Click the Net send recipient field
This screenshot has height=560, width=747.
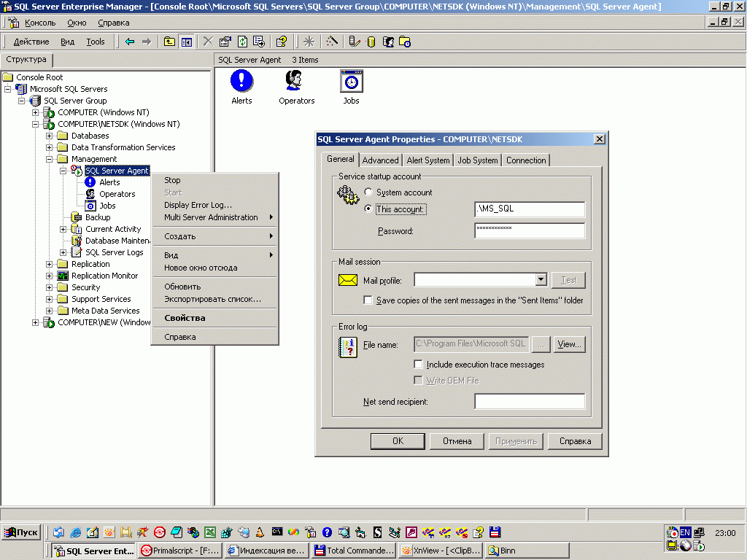(x=530, y=401)
